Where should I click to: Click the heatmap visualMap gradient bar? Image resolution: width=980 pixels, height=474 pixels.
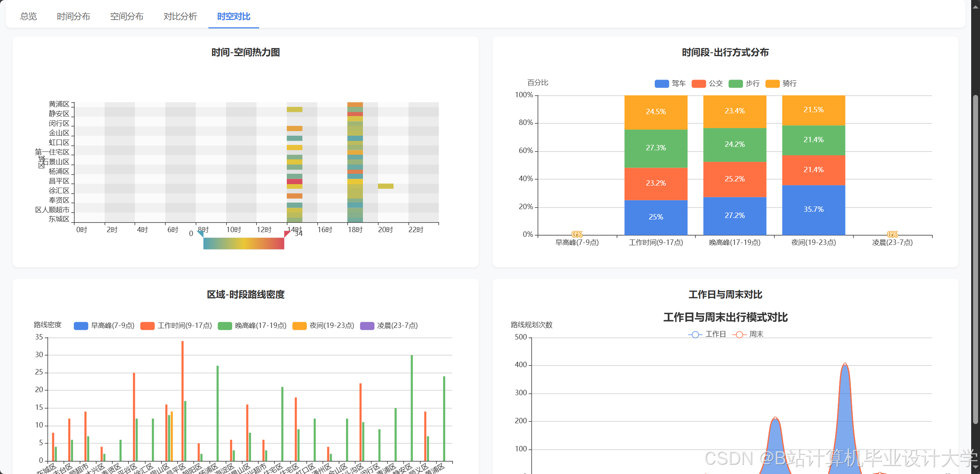coord(243,243)
